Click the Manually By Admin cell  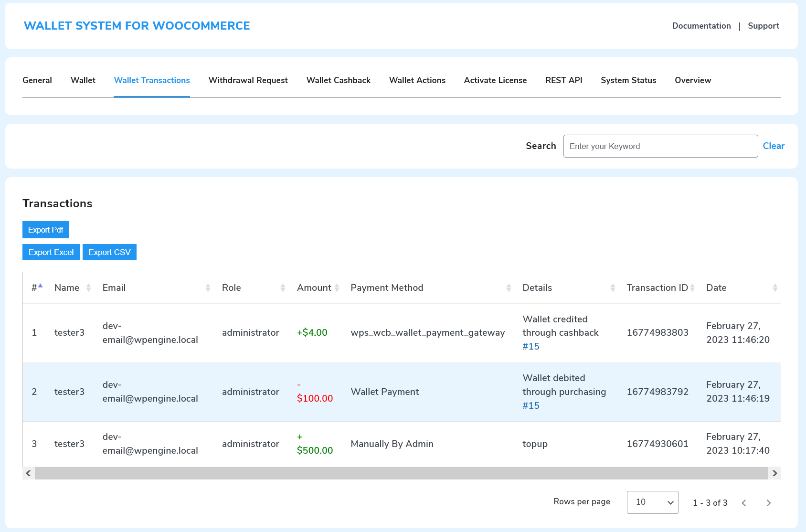(x=392, y=444)
